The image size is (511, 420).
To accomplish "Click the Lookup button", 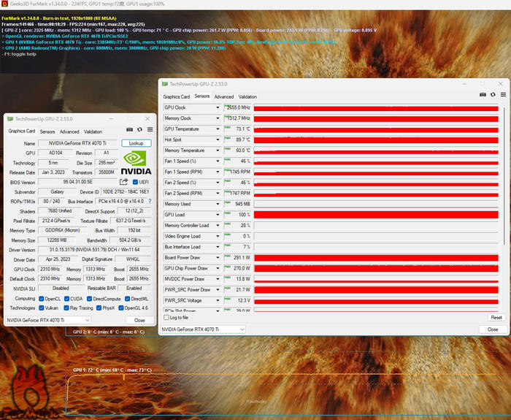I will pyautogui.click(x=137, y=143).
